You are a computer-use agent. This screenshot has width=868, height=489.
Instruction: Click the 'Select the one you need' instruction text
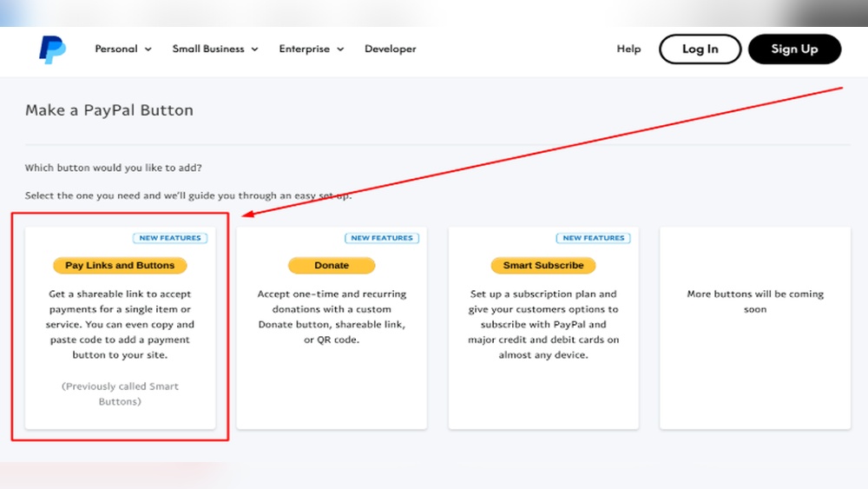pyautogui.click(x=188, y=195)
